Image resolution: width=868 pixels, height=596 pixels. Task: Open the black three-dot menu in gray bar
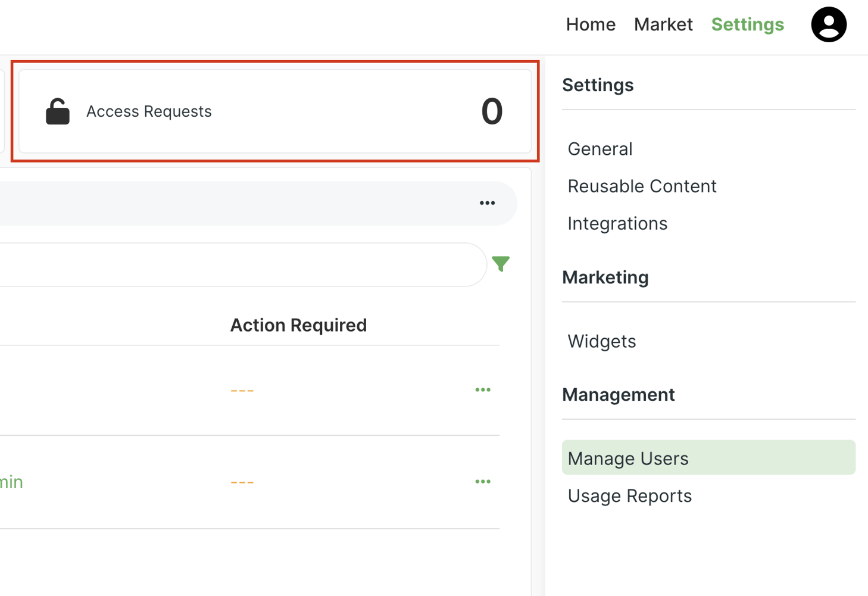point(487,203)
